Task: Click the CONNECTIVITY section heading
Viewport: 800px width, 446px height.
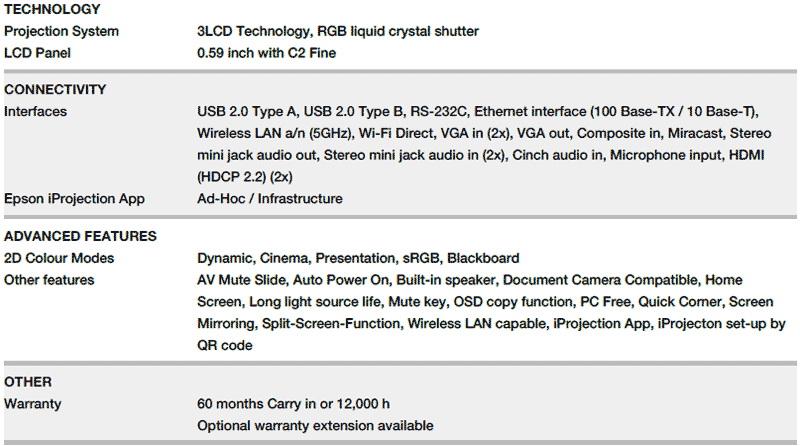Action: (x=55, y=89)
